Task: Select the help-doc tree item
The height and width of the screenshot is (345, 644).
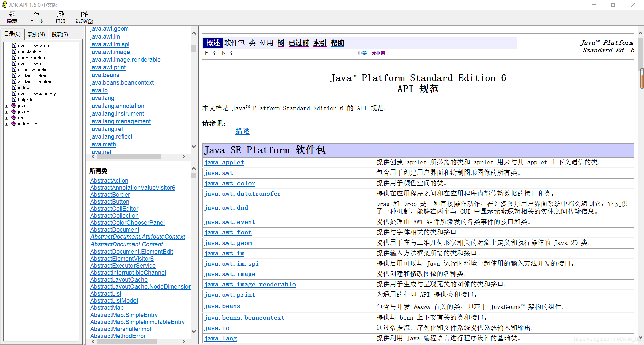Action: 27,99
